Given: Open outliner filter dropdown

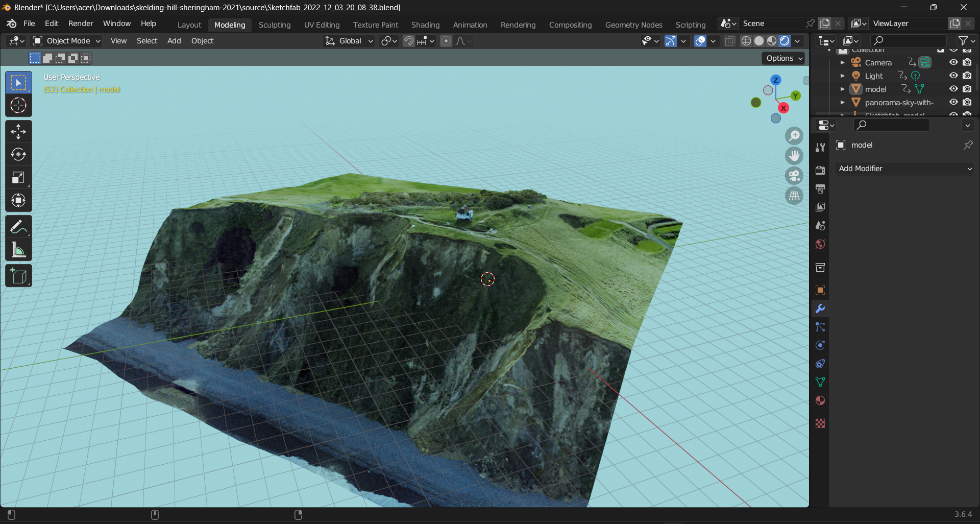Looking at the screenshot, I should coord(966,41).
